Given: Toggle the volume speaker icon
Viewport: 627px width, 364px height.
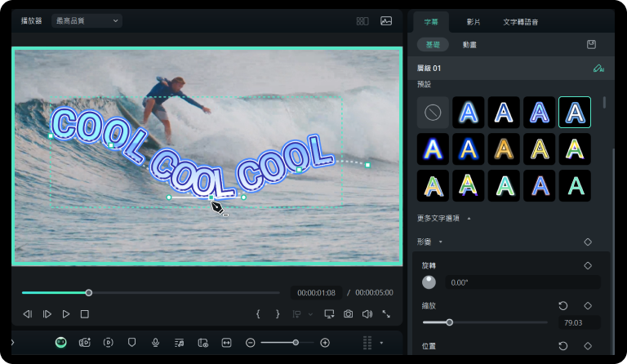Looking at the screenshot, I should click(x=367, y=314).
